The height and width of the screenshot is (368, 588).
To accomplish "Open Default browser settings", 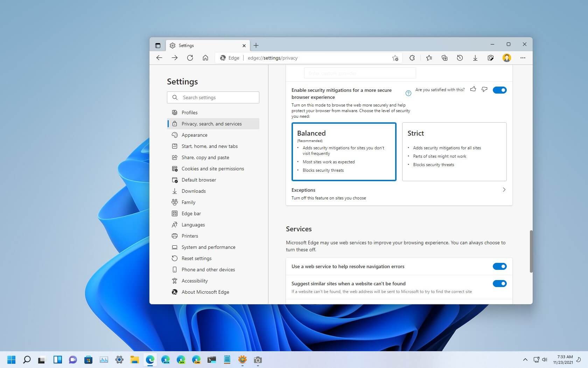I will (x=213, y=180).
